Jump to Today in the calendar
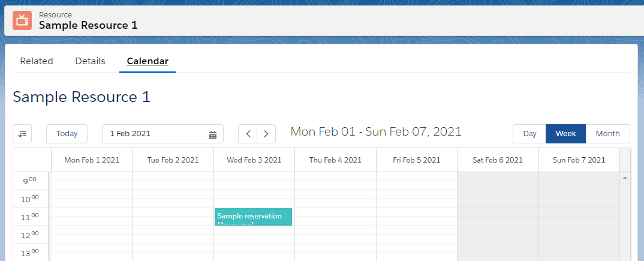 tap(67, 134)
